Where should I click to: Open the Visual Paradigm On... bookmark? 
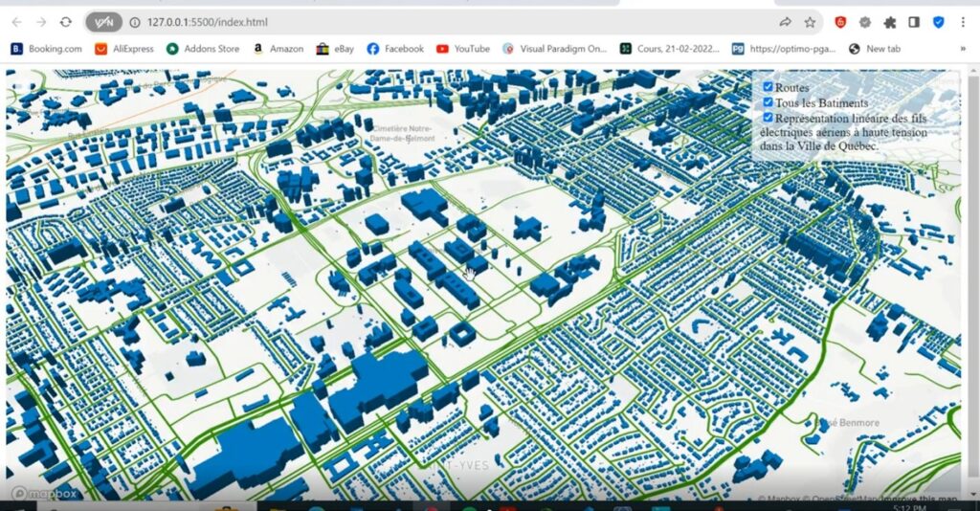point(554,49)
